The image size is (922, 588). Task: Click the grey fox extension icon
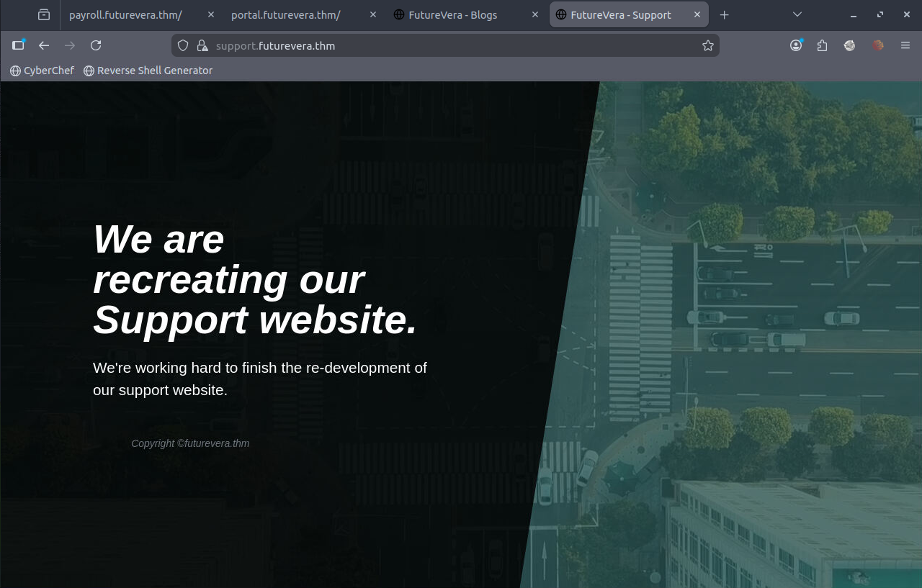850,45
